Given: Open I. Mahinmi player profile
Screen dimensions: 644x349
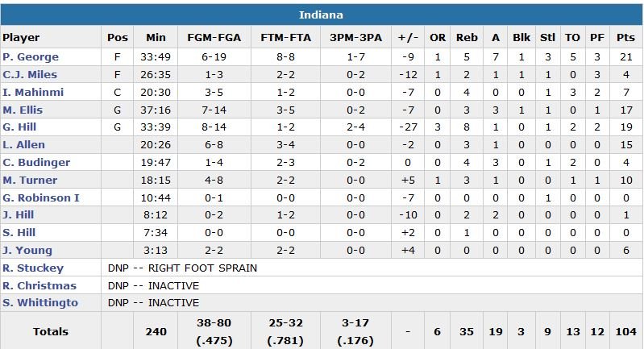Looking at the screenshot, I should coord(33,93).
